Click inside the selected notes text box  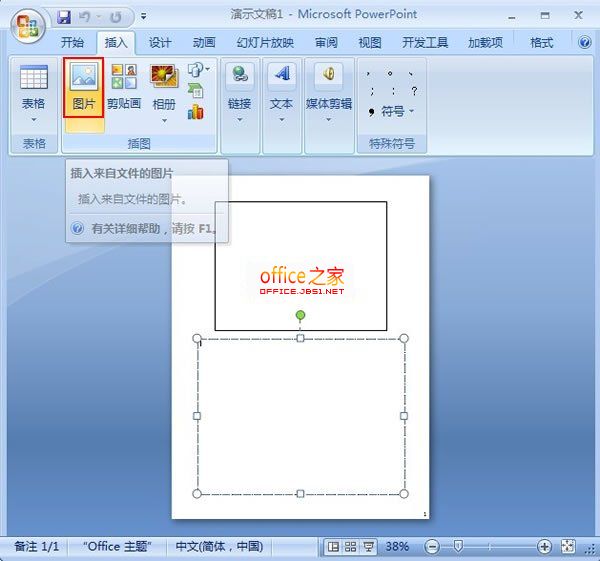pyautogui.click(x=300, y=416)
